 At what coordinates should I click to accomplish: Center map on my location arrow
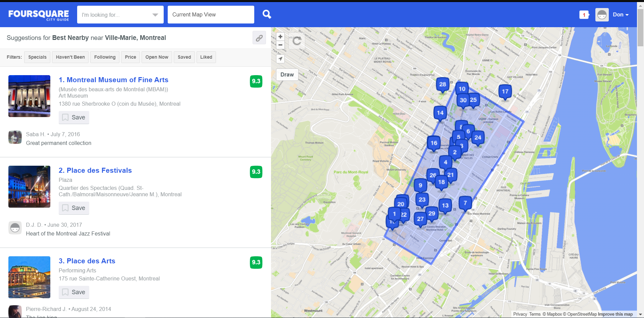pos(280,59)
